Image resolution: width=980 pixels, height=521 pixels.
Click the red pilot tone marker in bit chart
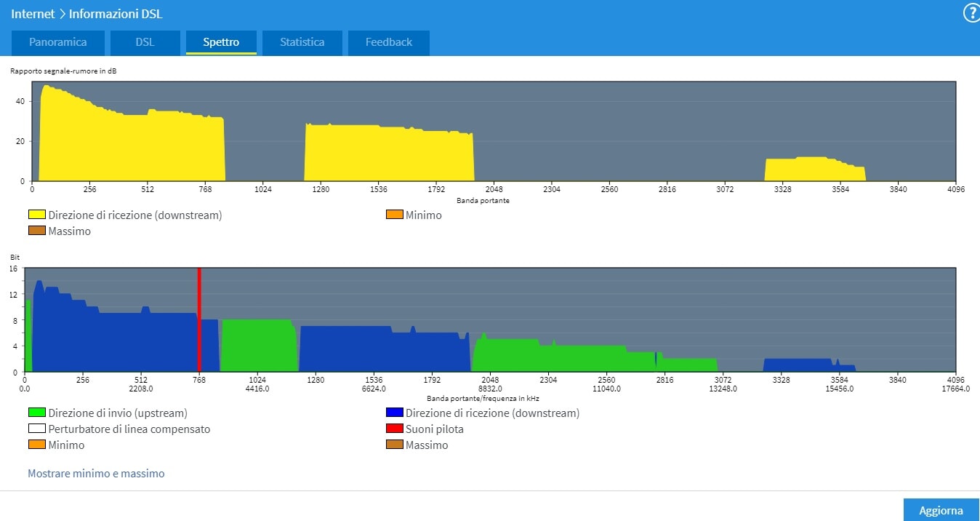click(x=199, y=320)
